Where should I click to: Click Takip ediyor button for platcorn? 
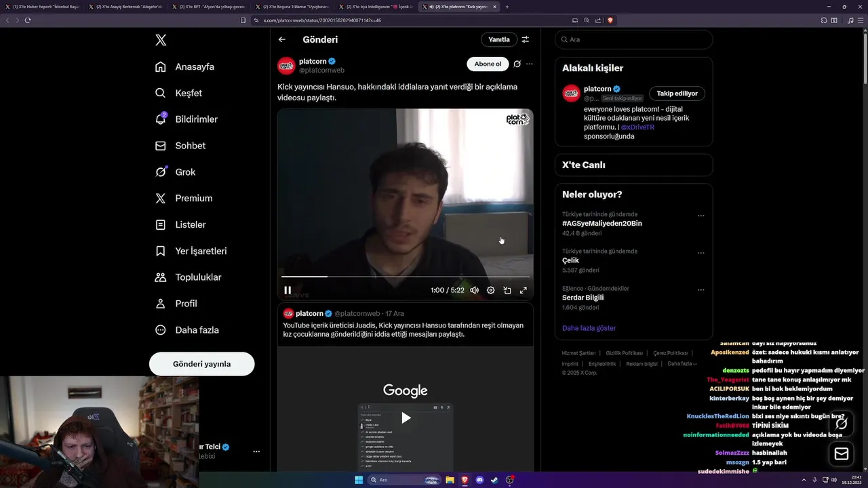677,94
